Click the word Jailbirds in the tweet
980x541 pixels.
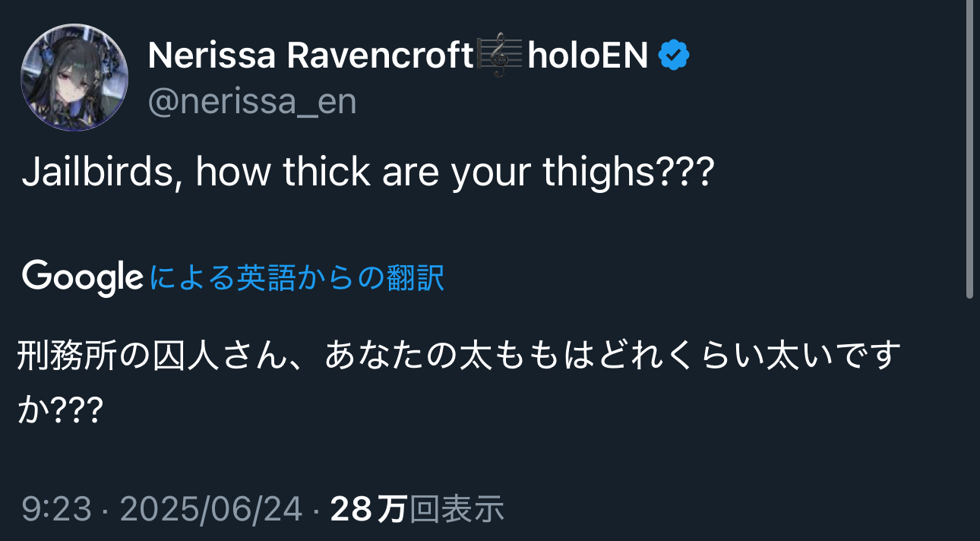97,173
